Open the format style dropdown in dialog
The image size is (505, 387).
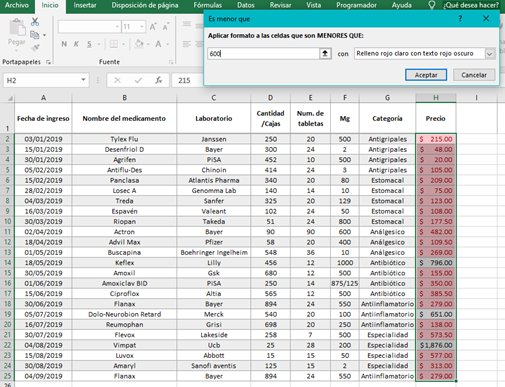(489, 54)
